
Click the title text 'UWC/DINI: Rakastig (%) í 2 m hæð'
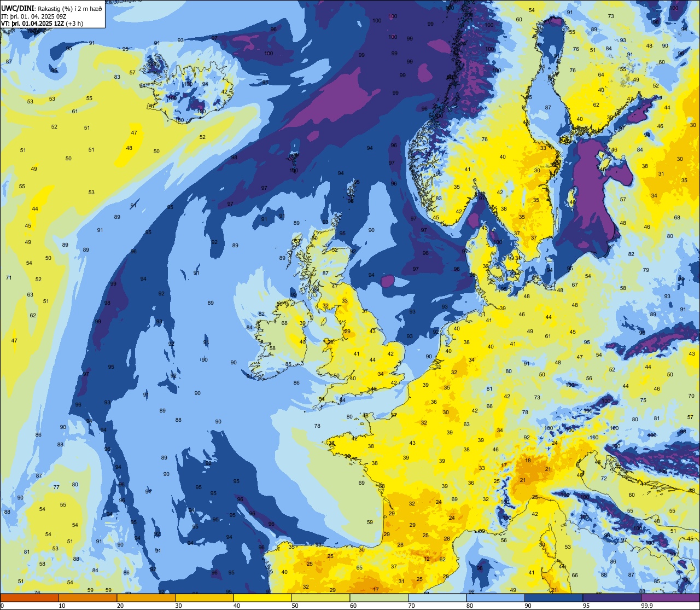click(x=51, y=8)
